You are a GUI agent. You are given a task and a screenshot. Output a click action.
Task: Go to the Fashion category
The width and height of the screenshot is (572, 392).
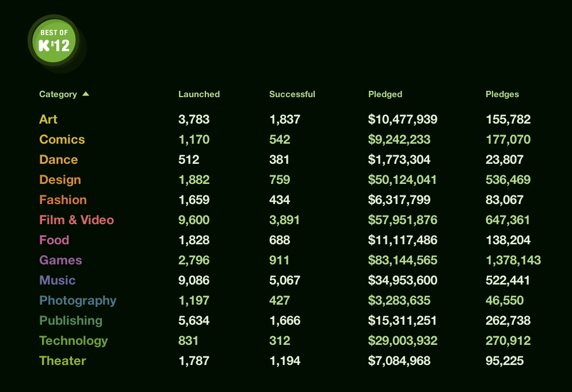click(63, 200)
